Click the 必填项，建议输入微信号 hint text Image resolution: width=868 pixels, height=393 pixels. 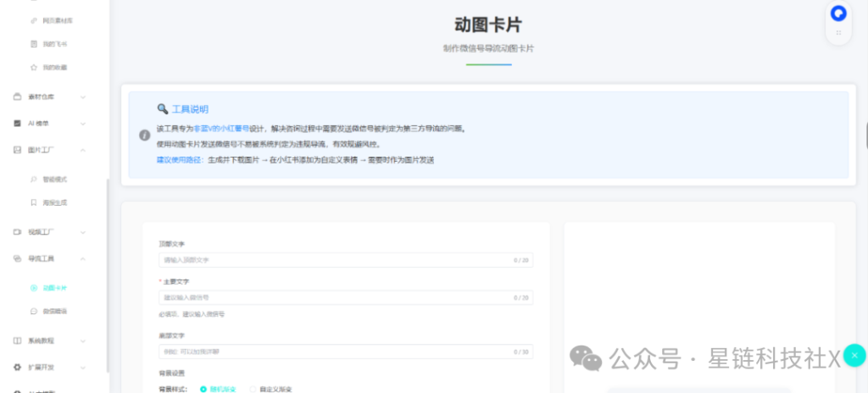pos(192,314)
